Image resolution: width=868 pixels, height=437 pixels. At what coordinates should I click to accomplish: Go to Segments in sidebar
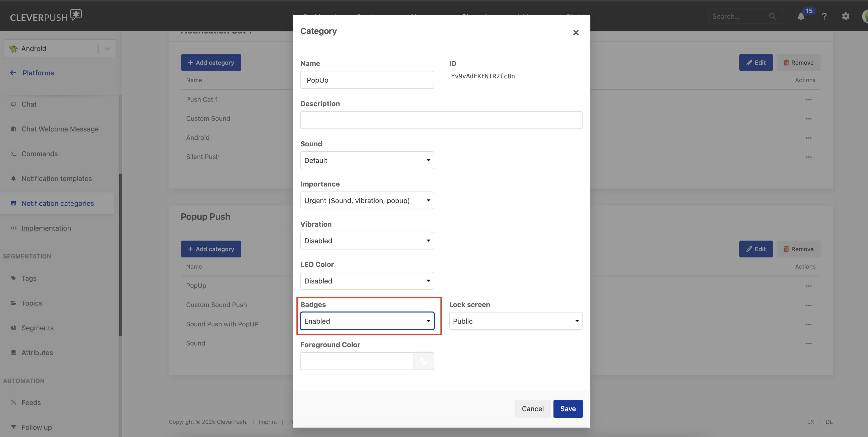click(37, 328)
